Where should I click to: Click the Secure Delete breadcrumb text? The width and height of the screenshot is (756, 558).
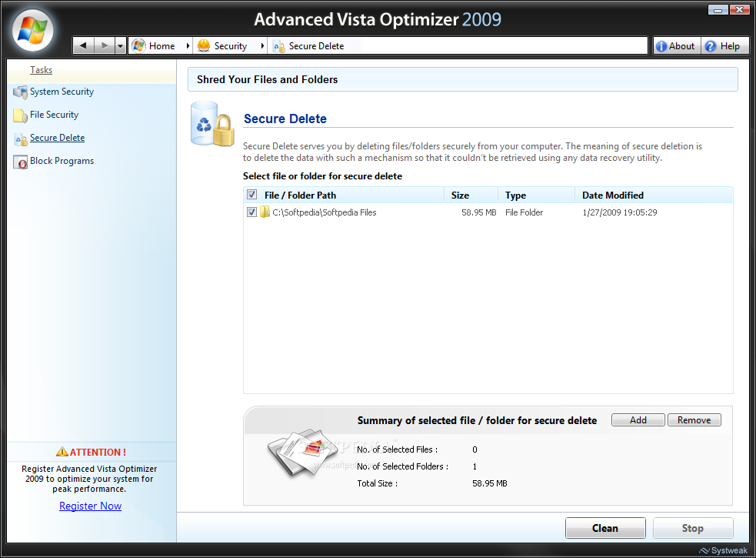pyautogui.click(x=316, y=46)
